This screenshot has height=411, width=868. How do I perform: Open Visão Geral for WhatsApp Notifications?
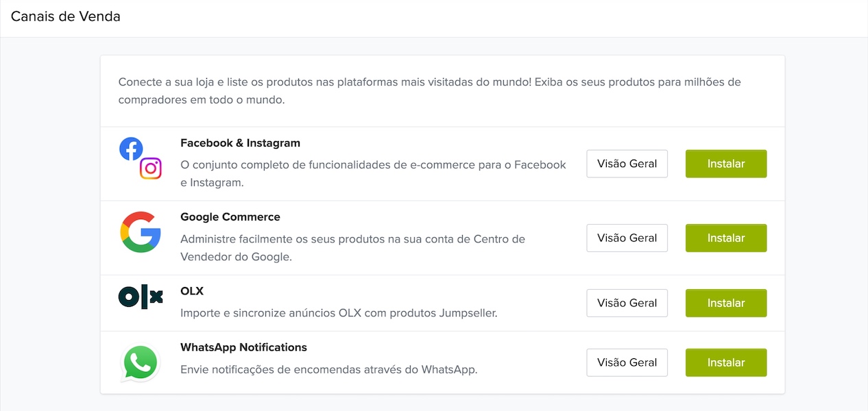627,362
